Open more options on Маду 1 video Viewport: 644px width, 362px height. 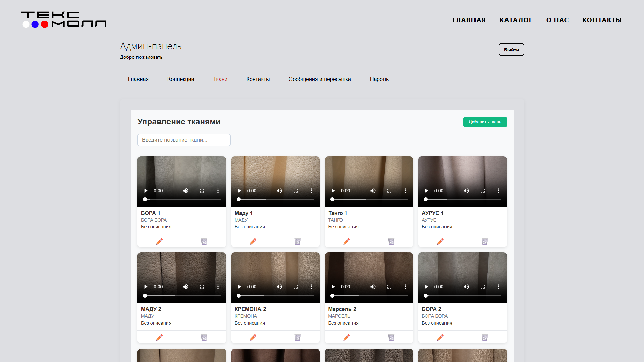[x=312, y=191]
